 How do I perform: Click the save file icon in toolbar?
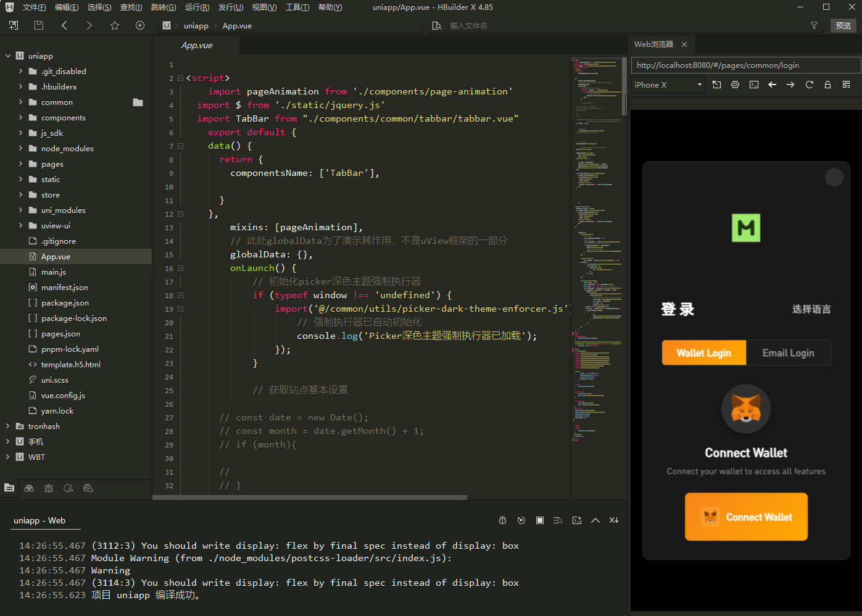[x=39, y=25]
